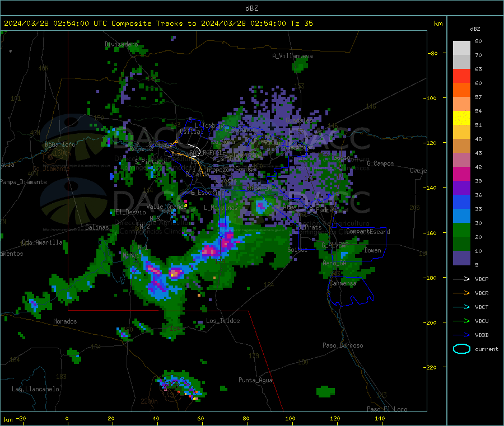Image resolution: width=504 pixels, height=426 pixels.
Task: Click the A_Villanueva map label
Action: (x=292, y=56)
